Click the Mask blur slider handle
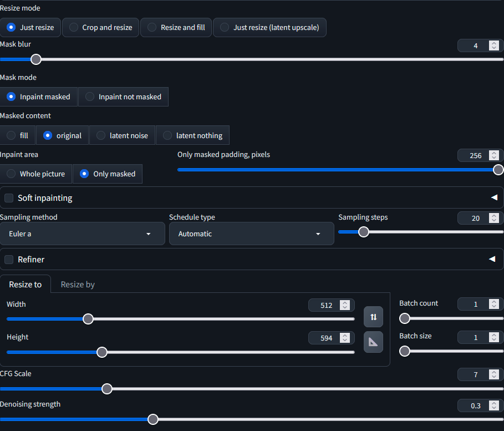 pyautogui.click(x=36, y=59)
